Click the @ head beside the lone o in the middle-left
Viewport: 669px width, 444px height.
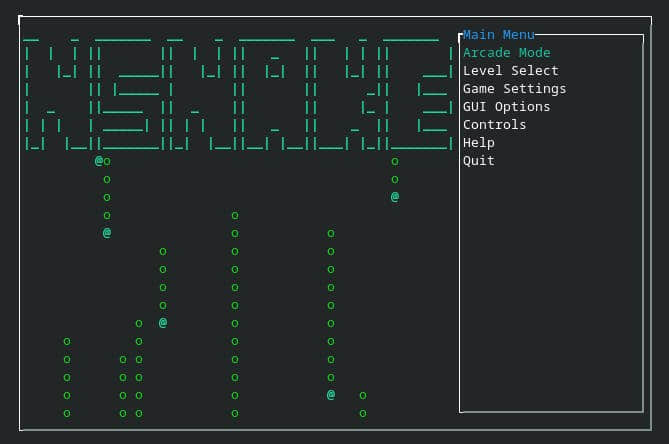coord(163,323)
